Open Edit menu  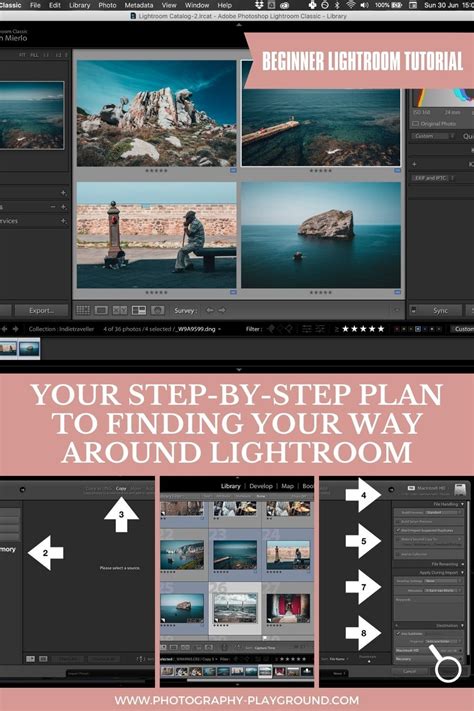[54, 5]
